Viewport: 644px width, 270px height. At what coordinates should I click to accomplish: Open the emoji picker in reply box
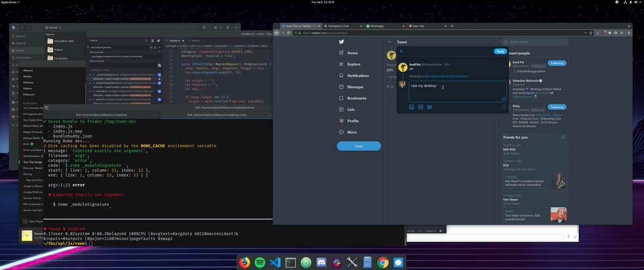[503, 99]
